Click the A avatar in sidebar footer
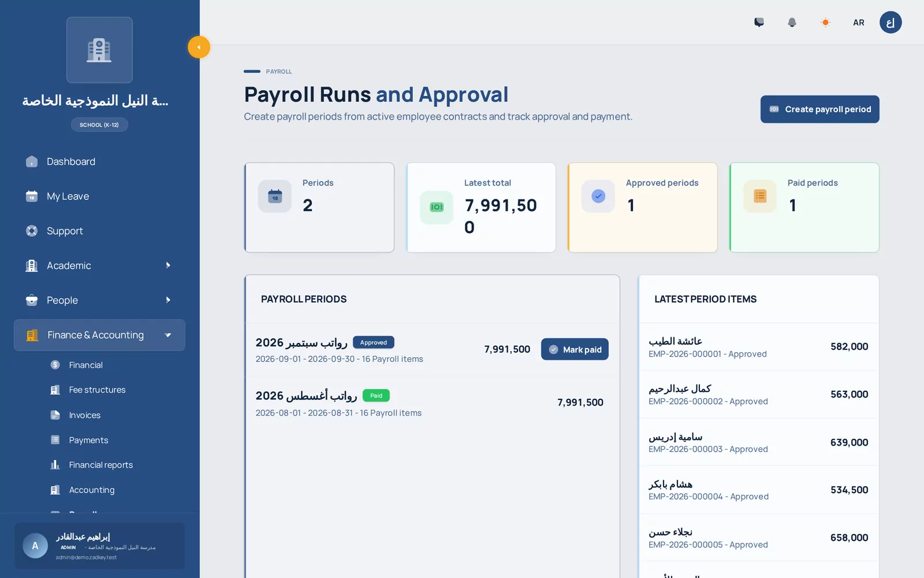Screen dimensions: 924x578 (35, 546)
